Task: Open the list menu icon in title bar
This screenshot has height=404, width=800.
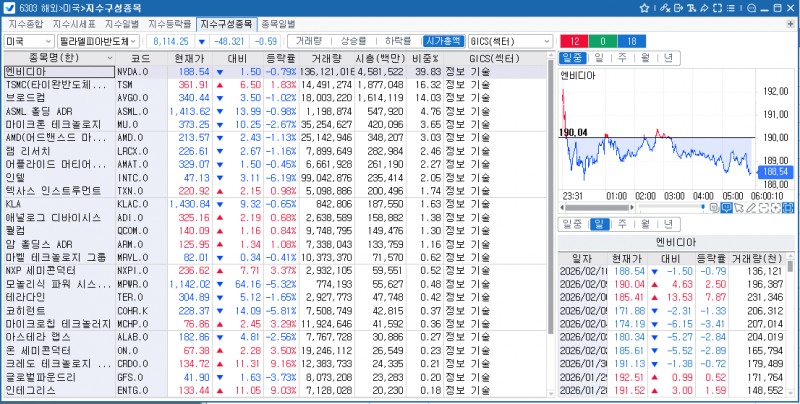Action: [731, 8]
